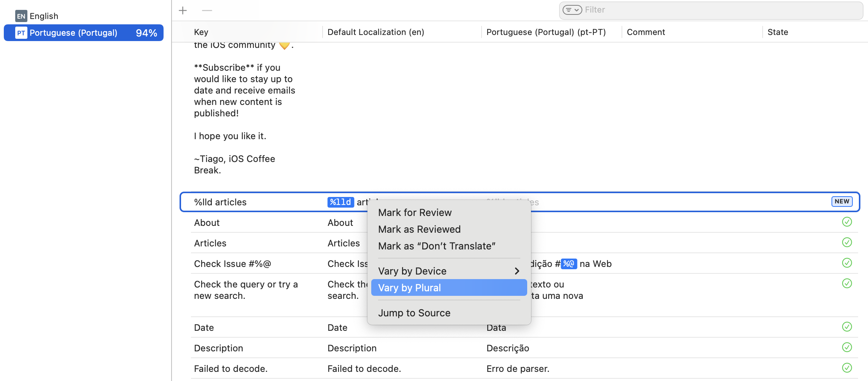The height and width of the screenshot is (381, 868).
Task: Click the "Descrição" translation cell
Action: (508, 348)
